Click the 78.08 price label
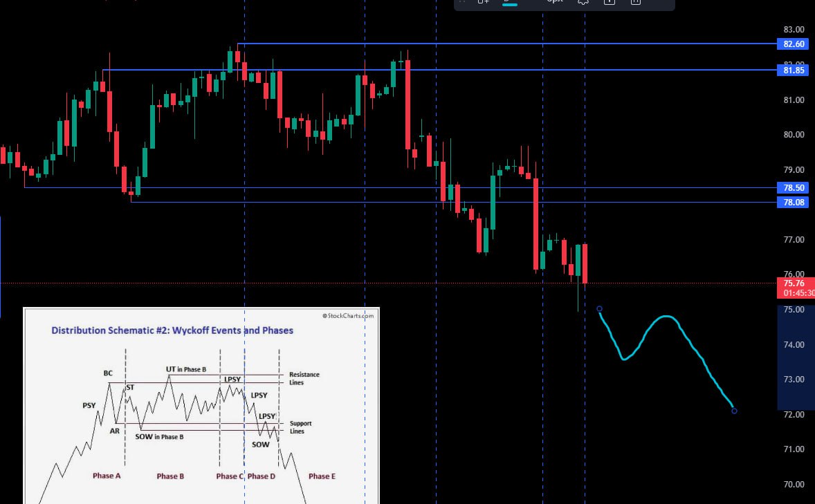 [793, 202]
